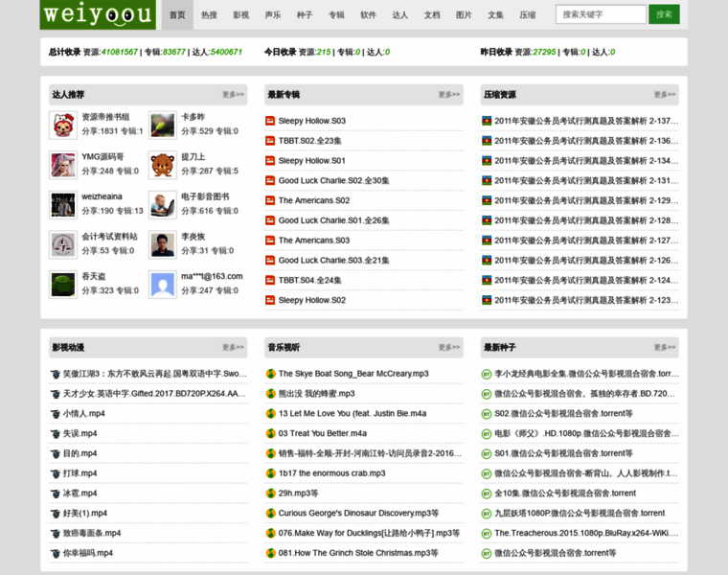Image resolution: width=728 pixels, height=575 pixels.
Task: Open user weizheaina profile link
Action: click(x=102, y=196)
